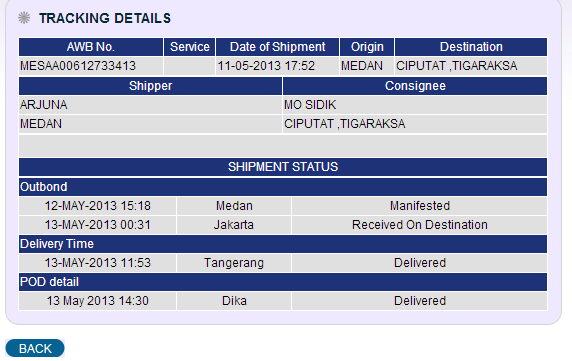Click the SHIPMENT STATUS header bar

click(x=283, y=167)
